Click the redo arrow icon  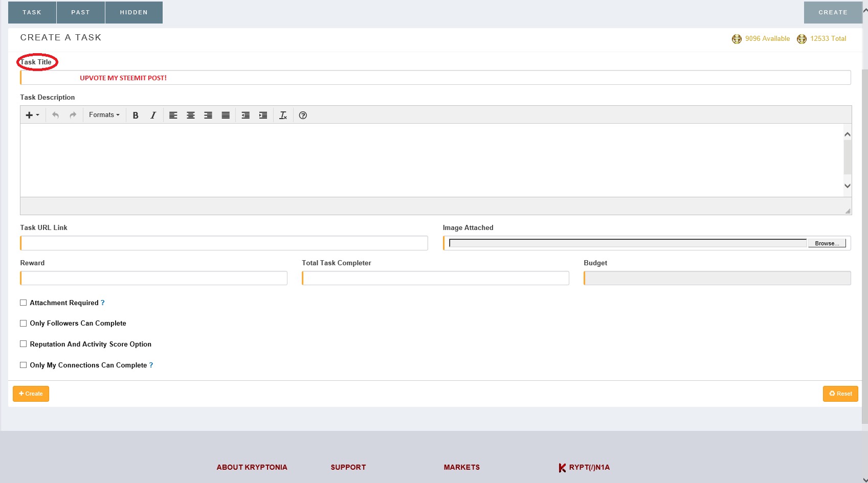[73, 115]
